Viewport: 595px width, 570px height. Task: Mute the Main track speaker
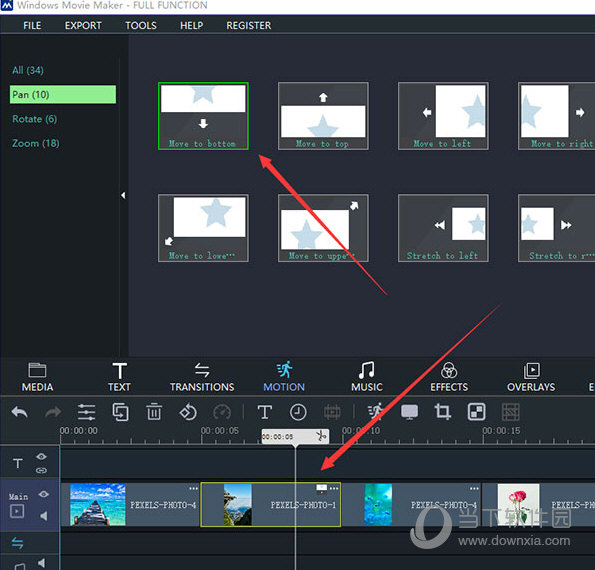(44, 516)
